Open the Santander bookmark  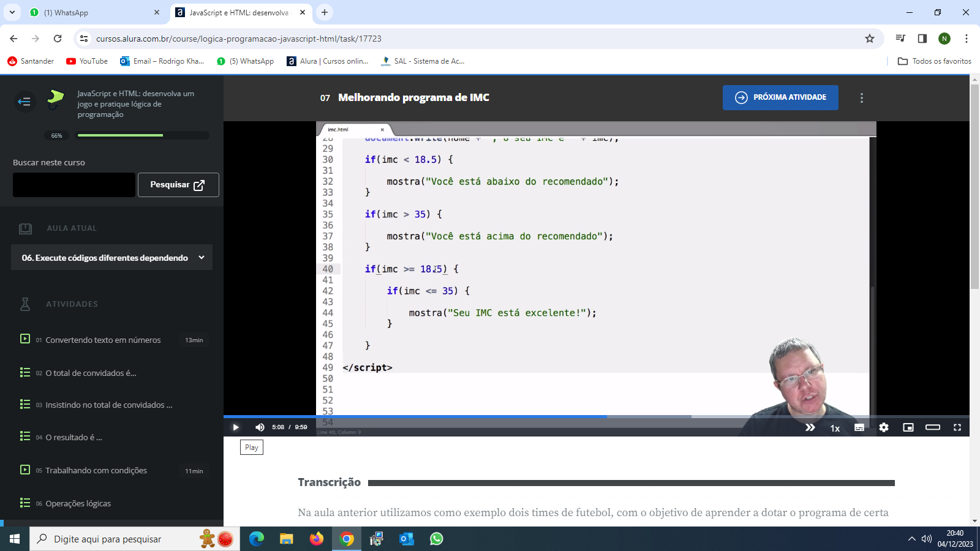pos(31,61)
